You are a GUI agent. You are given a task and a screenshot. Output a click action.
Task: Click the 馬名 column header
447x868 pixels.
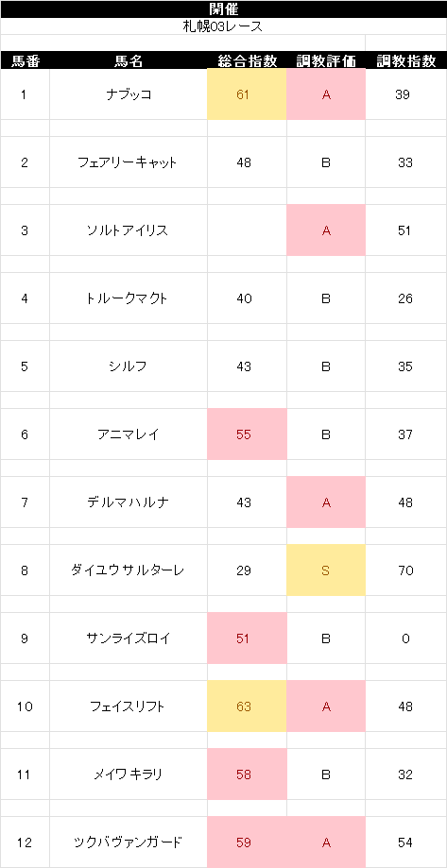point(129,60)
